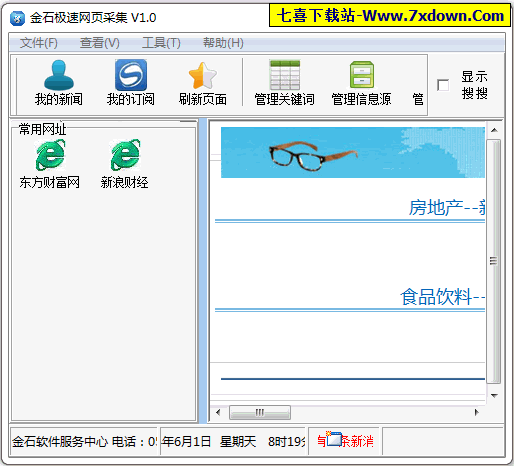
Task: Open the 新浪财经 shortcut icon
Action: (125, 155)
